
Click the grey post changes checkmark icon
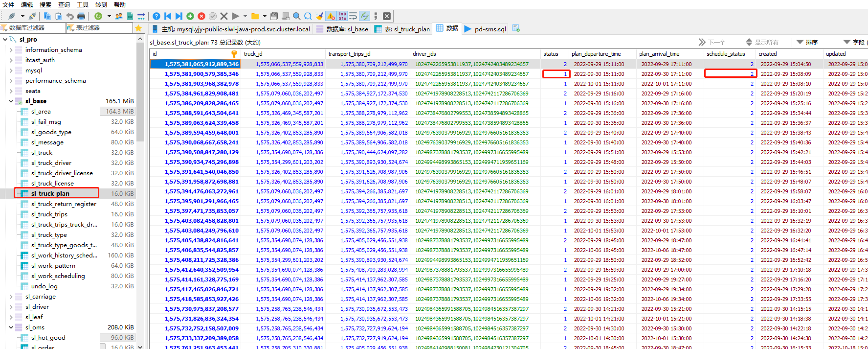point(213,16)
